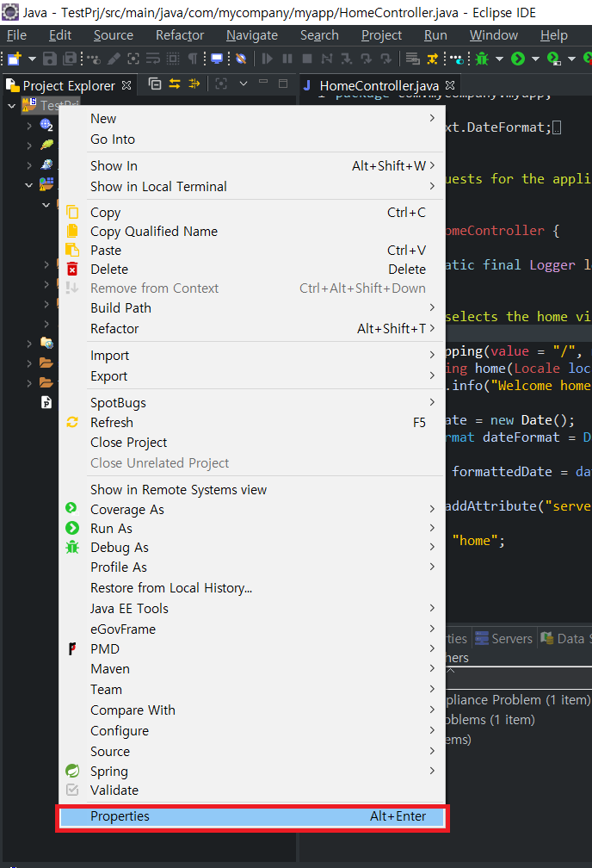This screenshot has height=868, width=592.
Task: Toggle Skip All Breakpoints icon
Action: coord(241,59)
